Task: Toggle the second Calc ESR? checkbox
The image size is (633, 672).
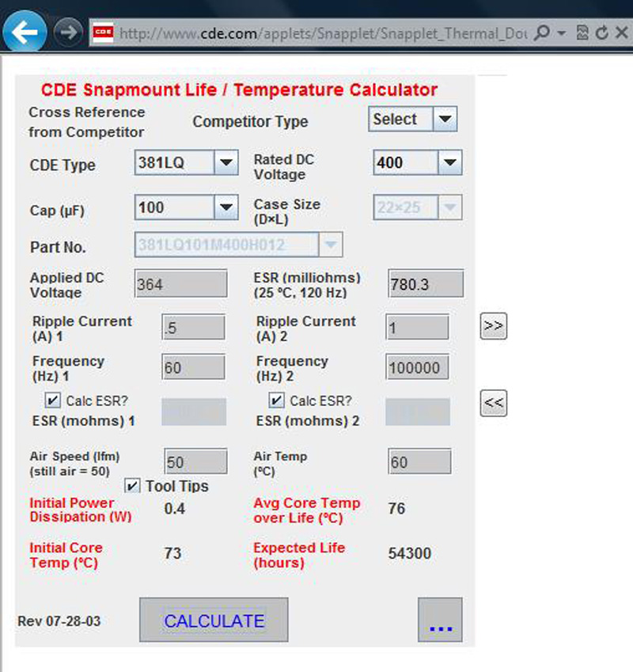Action: click(x=276, y=401)
